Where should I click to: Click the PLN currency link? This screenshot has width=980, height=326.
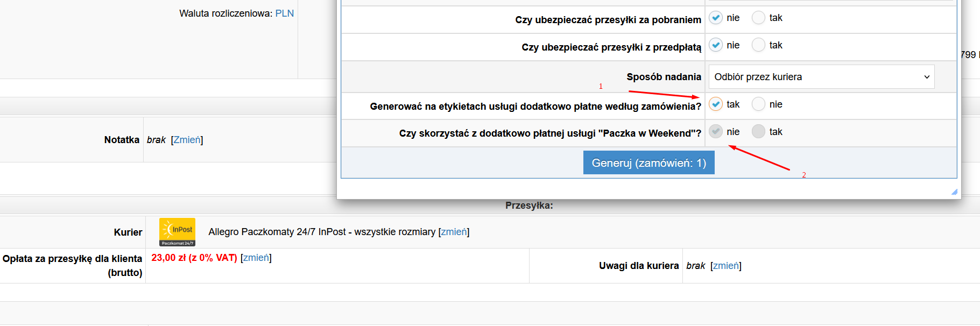[x=285, y=13]
